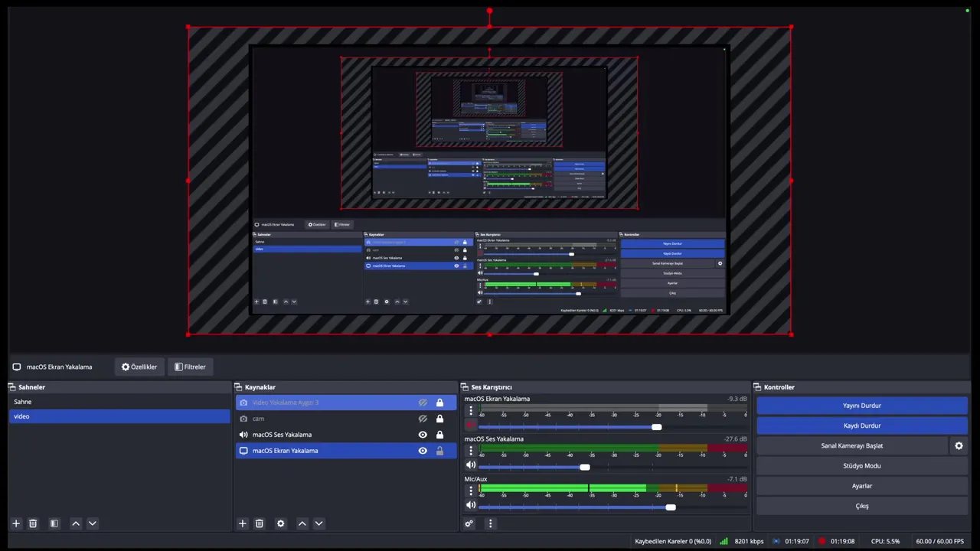The image size is (980, 551).
Task: Open advanced audio properties gears icon in the mixer
Action: click(469, 523)
